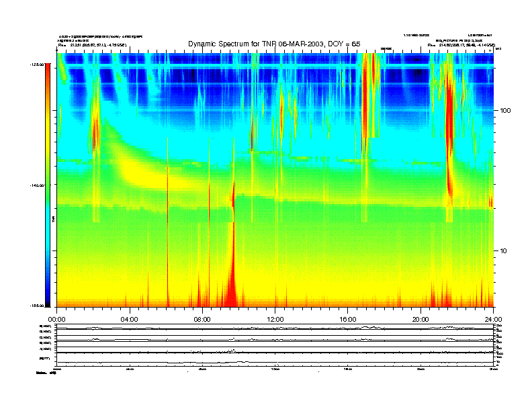Click the "100" frequency axis label

tap(505, 111)
